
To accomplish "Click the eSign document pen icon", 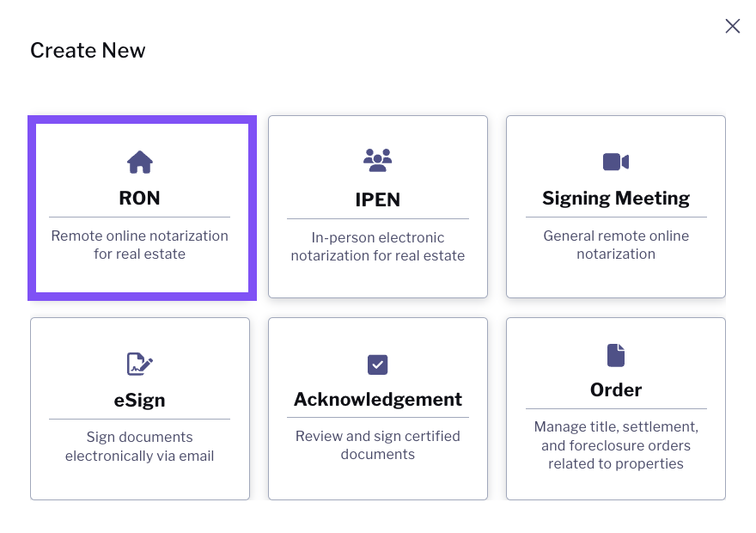I will 140,364.
